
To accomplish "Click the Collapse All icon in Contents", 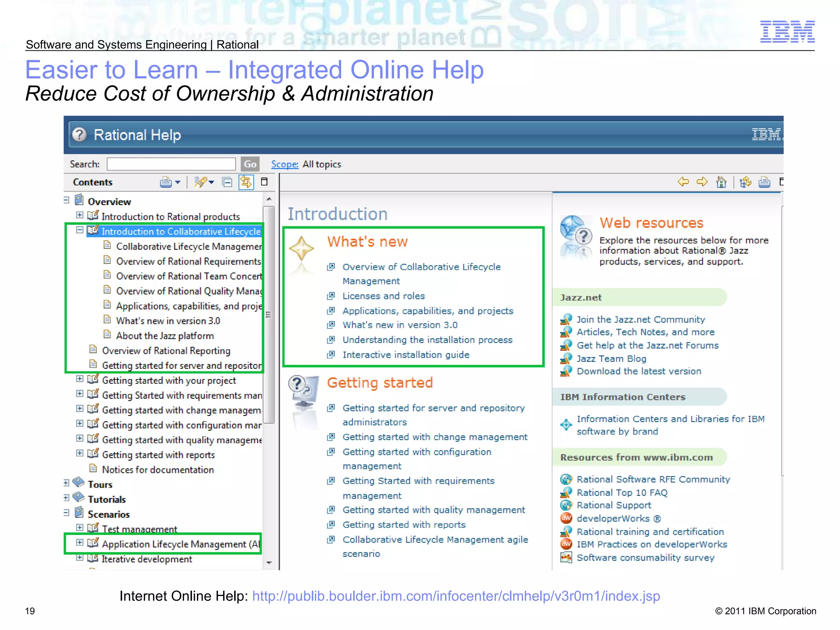I will coord(227,182).
